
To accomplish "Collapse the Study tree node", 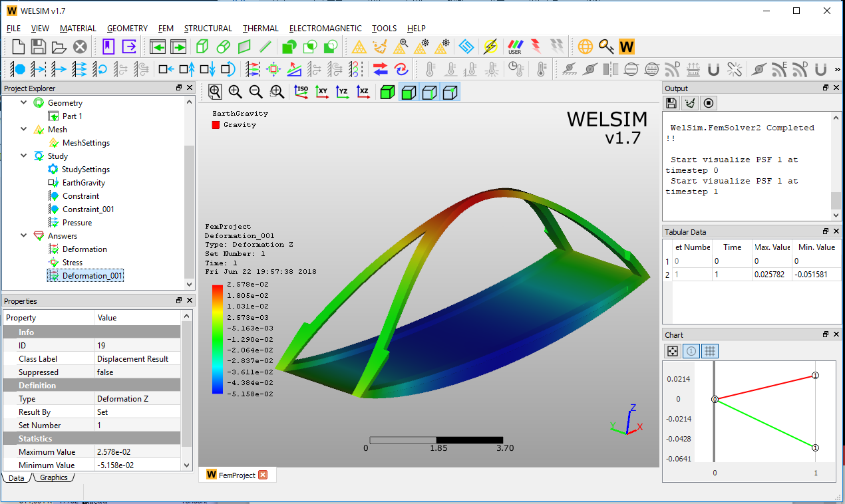I will pyautogui.click(x=24, y=156).
